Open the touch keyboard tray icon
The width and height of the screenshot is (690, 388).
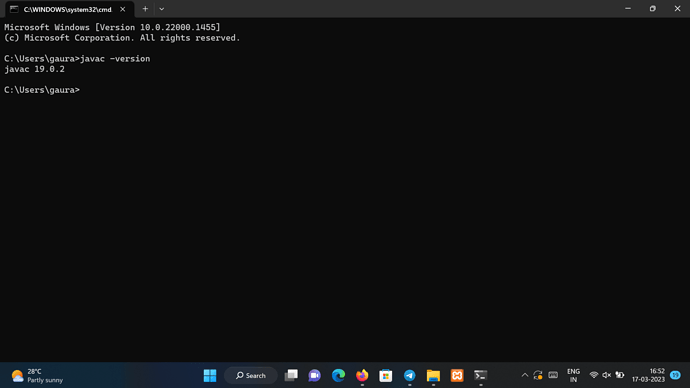[553, 375]
